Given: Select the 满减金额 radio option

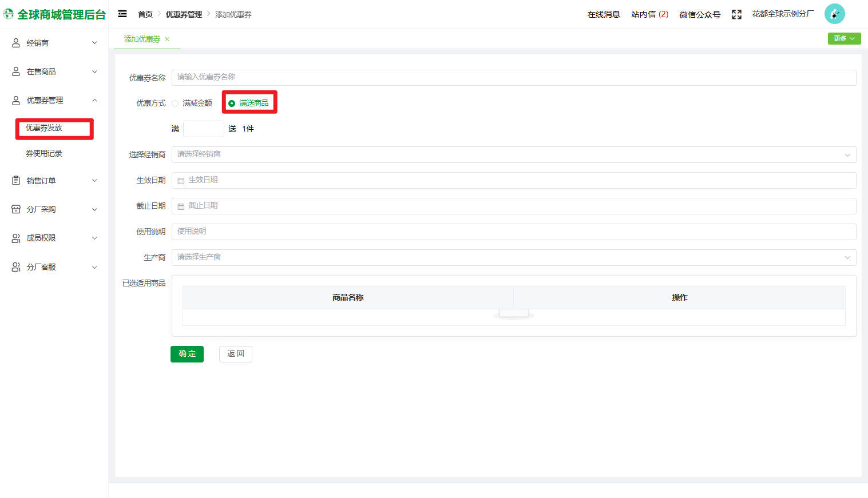Looking at the screenshot, I should click(176, 103).
